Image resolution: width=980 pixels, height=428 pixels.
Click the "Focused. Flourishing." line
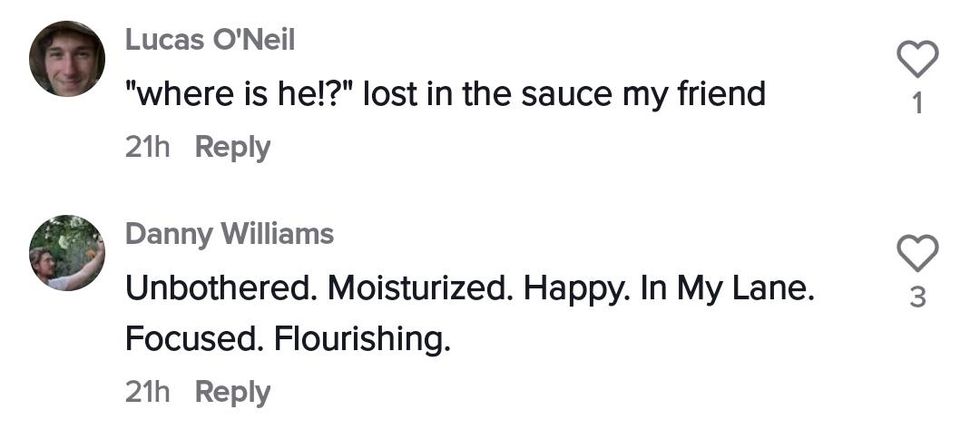tap(287, 339)
